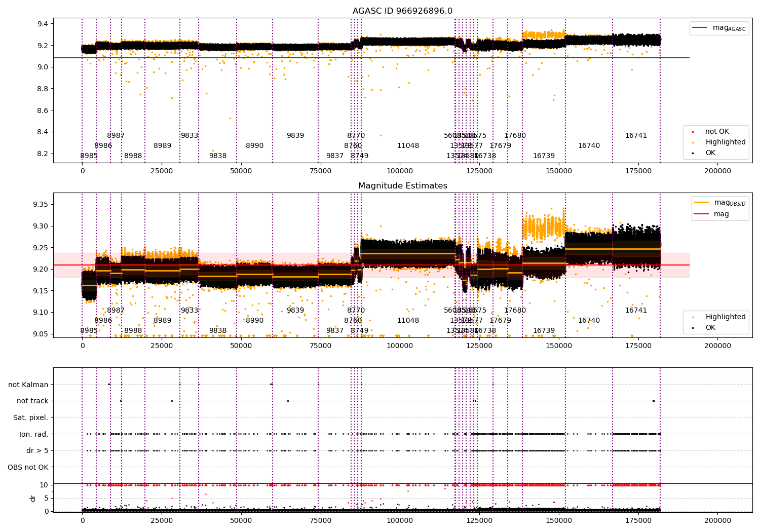Click the "8.4" y-axis tick label
Viewport: 760px width, 532px height.
(x=43, y=132)
